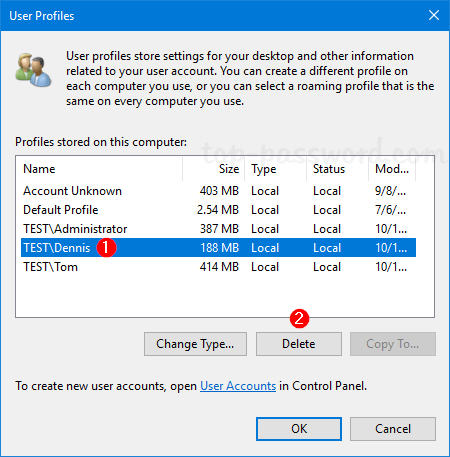Sort by the Type column header
The image size is (450, 457).
tap(276, 169)
